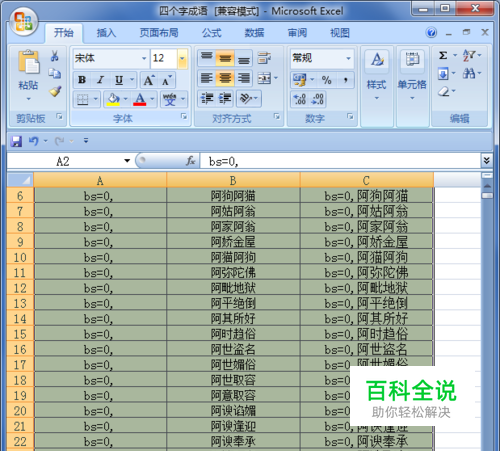
Task: Apply comma style number format
Action: 346,80
